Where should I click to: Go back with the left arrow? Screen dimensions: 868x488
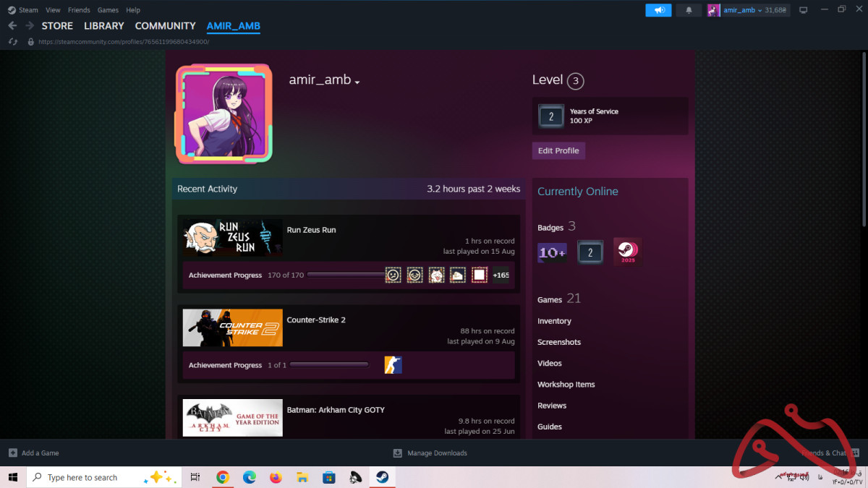tap(12, 25)
